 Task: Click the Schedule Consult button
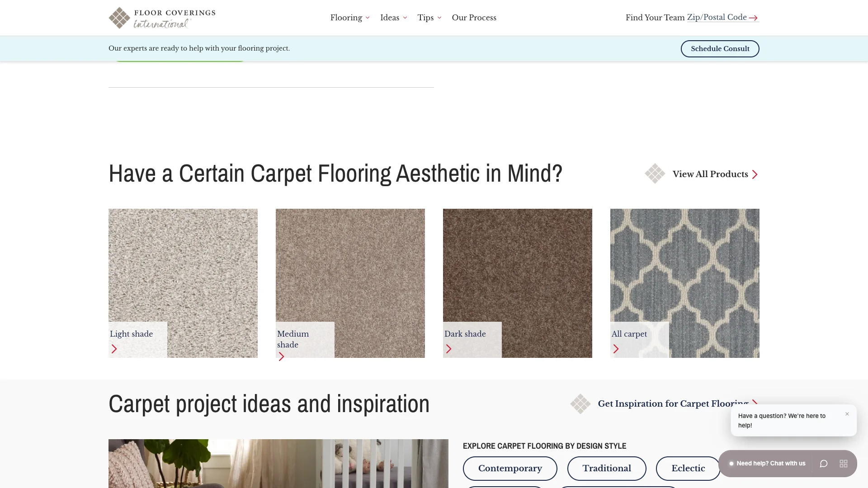pos(720,48)
